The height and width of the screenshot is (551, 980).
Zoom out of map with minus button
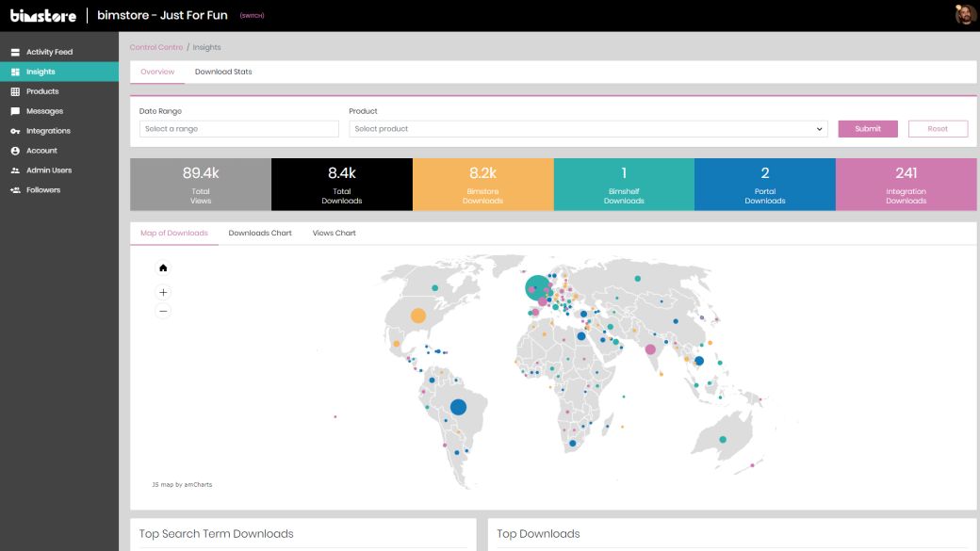pyautogui.click(x=163, y=311)
